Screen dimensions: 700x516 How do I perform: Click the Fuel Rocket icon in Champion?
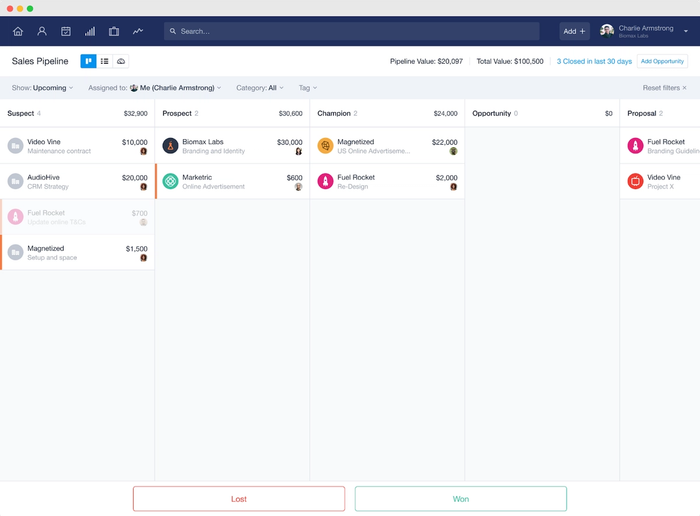pos(325,181)
